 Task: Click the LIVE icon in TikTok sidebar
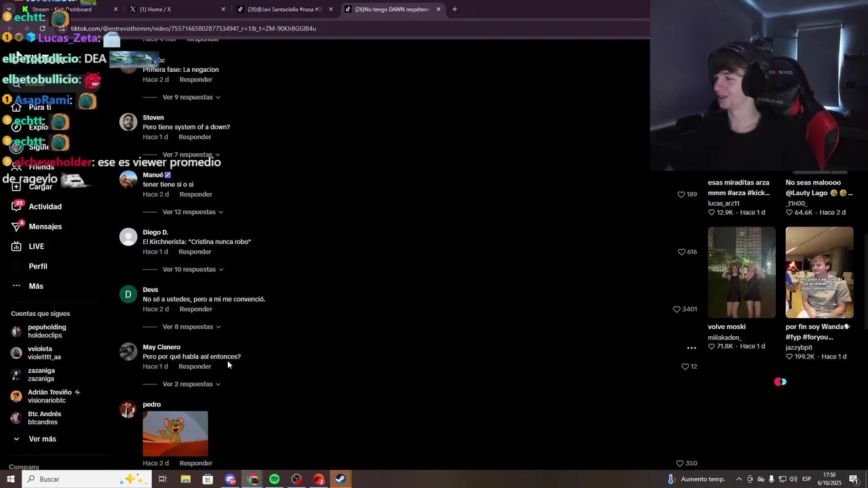click(x=16, y=246)
